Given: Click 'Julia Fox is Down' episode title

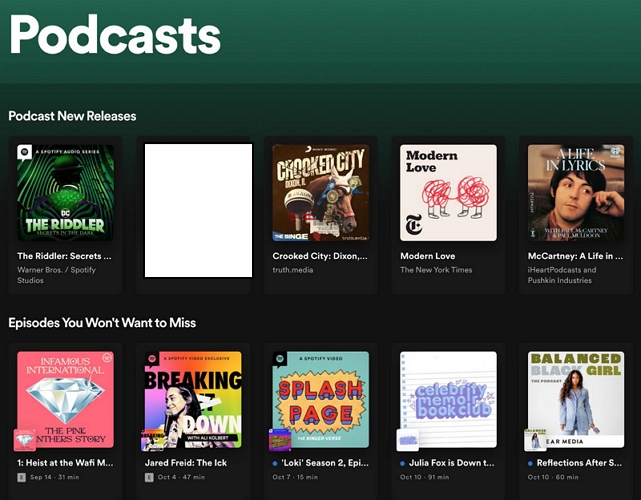Looking at the screenshot, I should [452, 463].
